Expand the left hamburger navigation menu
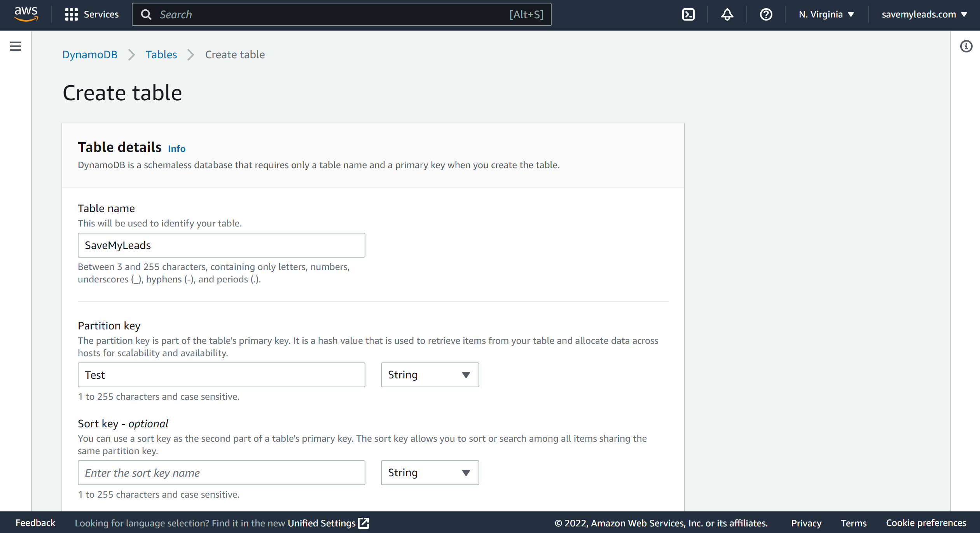 (x=16, y=46)
